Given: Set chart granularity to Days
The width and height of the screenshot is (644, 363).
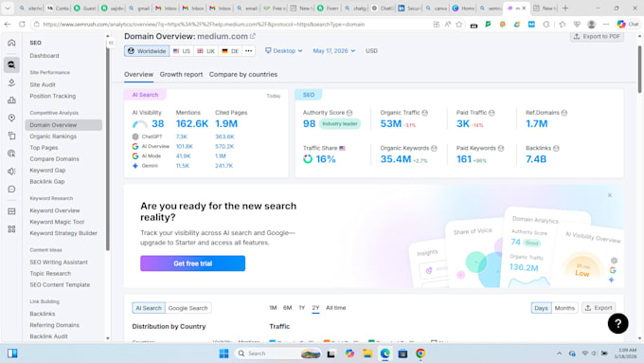Looking at the screenshot, I should click(541, 308).
